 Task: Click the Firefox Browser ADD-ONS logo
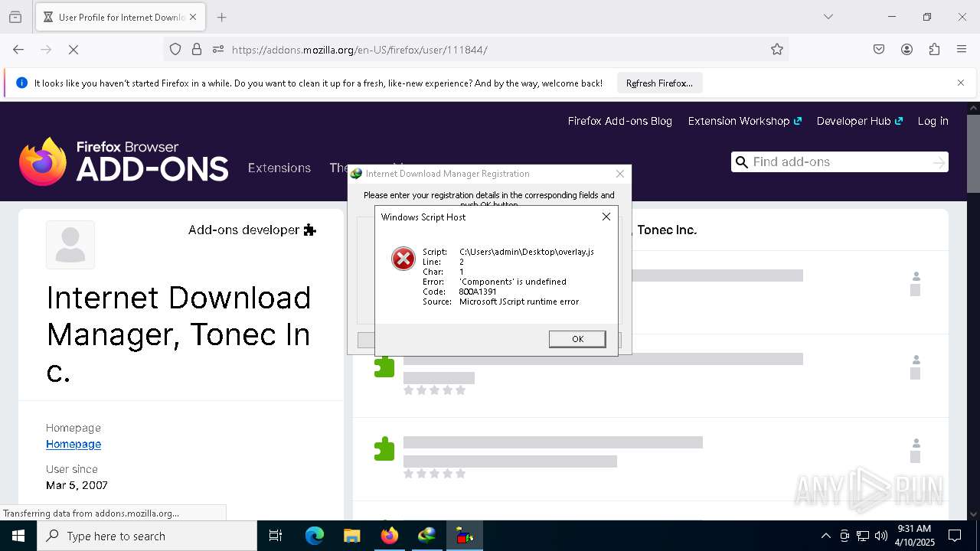(123, 161)
